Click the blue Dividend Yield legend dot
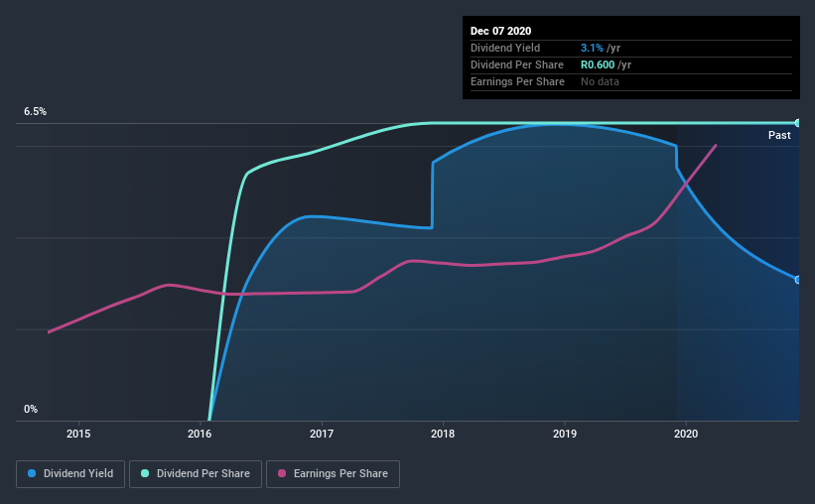The image size is (815, 504). [x=32, y=473]
